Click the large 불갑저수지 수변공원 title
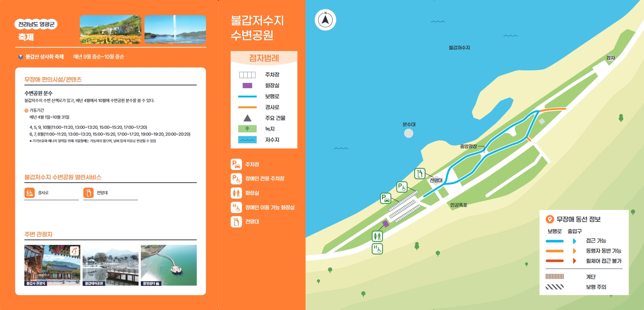 [x=257, y=28]
